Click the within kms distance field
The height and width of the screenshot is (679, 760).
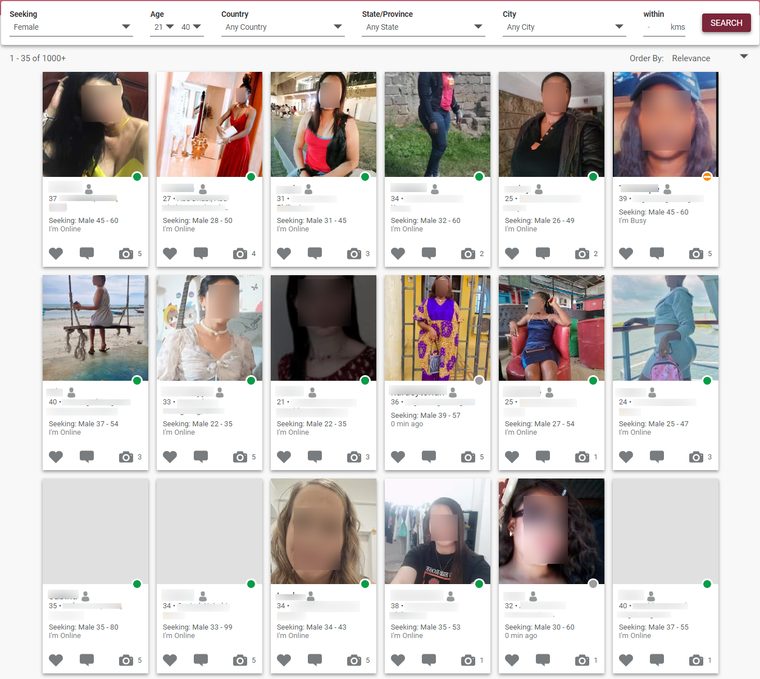[x=664, y=27]
